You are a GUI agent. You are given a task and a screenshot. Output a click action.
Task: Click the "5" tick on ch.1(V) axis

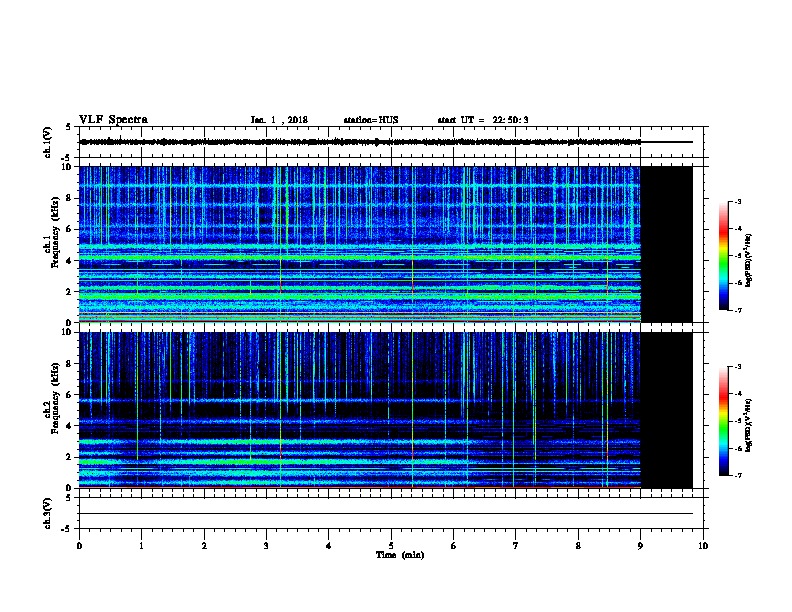69,127
